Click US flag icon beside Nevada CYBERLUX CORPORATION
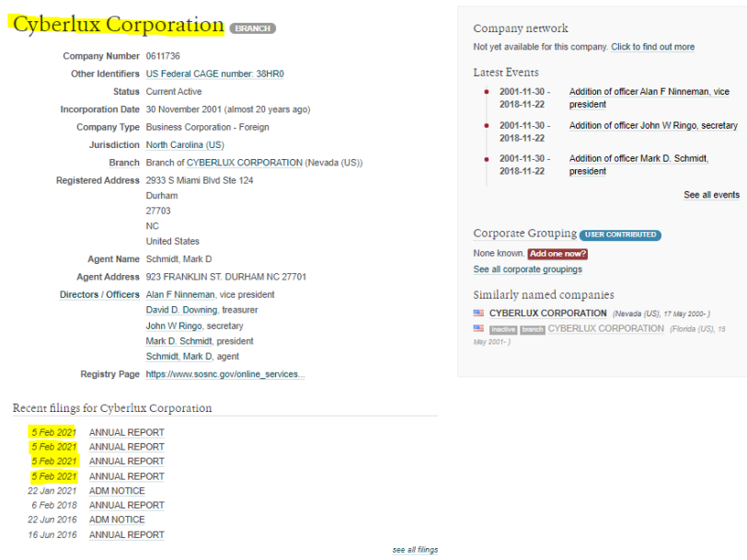This screenshot has height=560, width=747. [478, 313]
